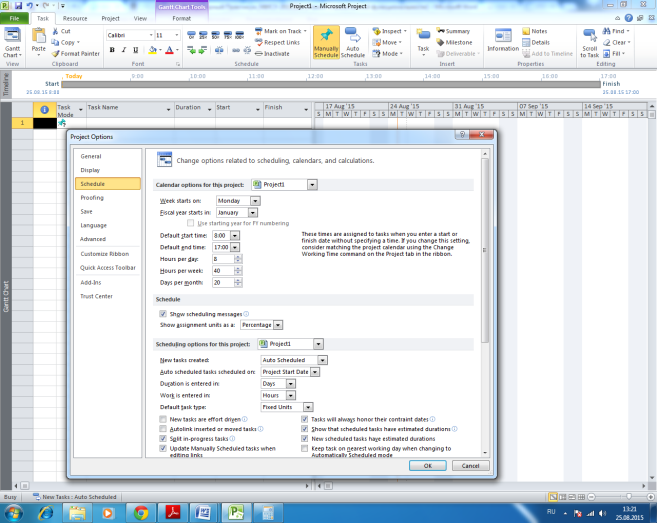Toggle Italic formatting
This screenshot has width=657, height=523.
[x=124, y=50]
